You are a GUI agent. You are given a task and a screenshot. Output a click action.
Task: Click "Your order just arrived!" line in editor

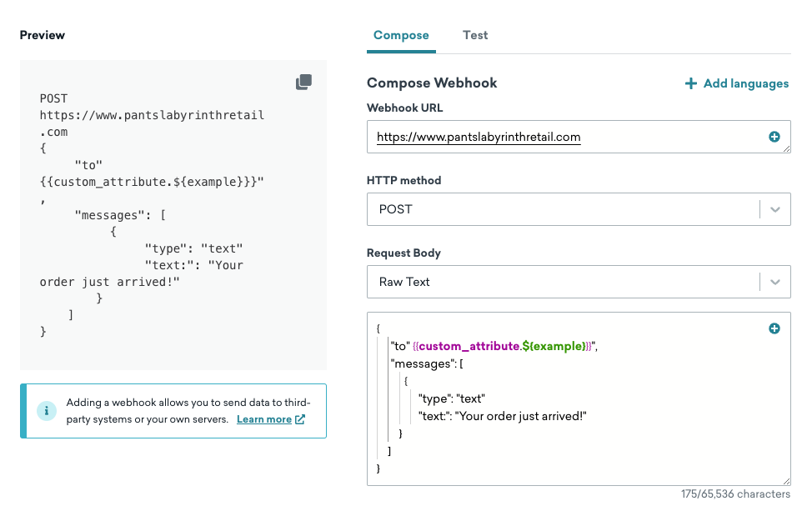point(503,416)
